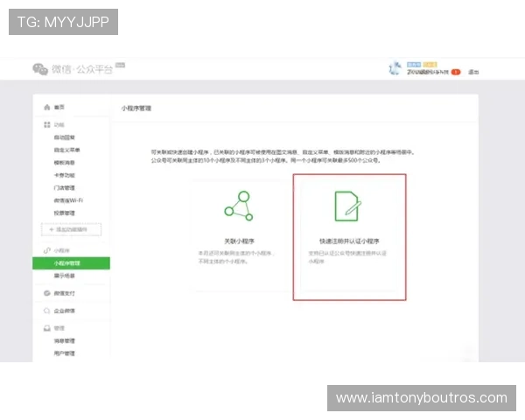Open 自动回复 in the sidebar
Image resolution: width=525 pixels, height=420 pixels.
(64, 137)
